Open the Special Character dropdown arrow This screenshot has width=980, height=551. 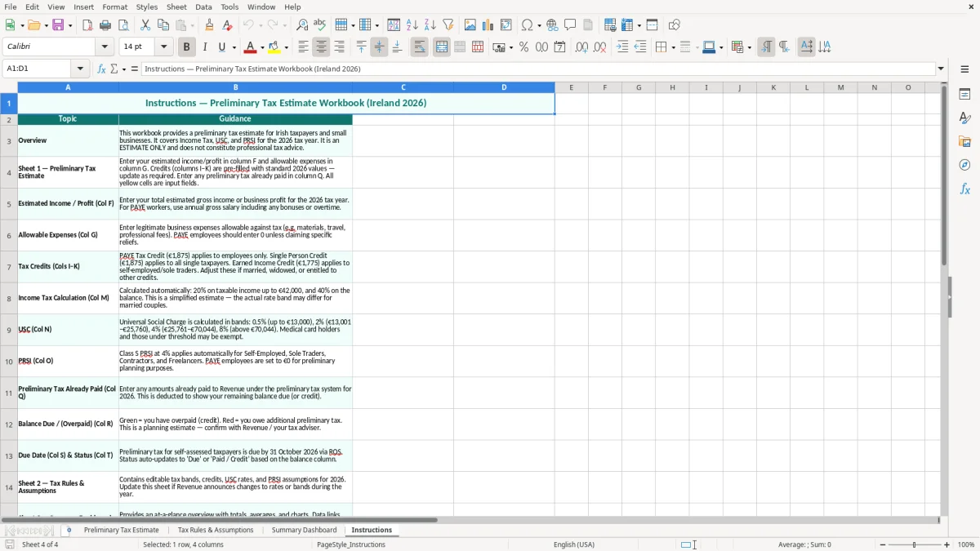click(538, 25)
